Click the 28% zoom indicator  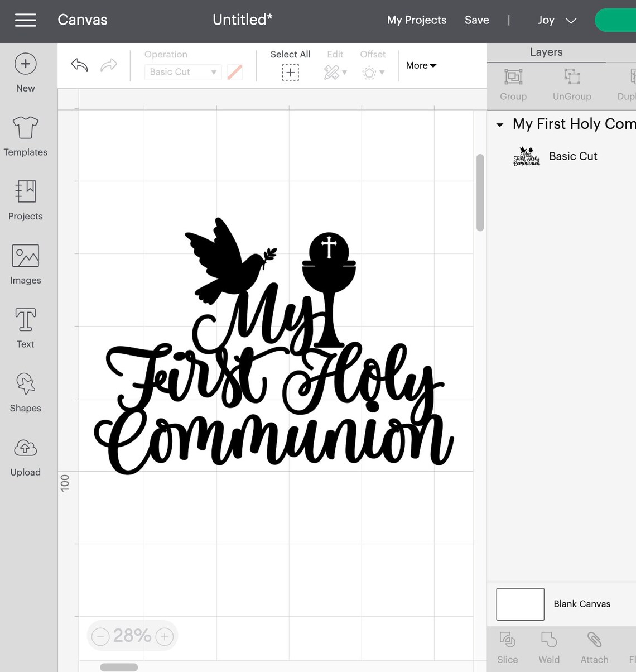pos(132,635)
